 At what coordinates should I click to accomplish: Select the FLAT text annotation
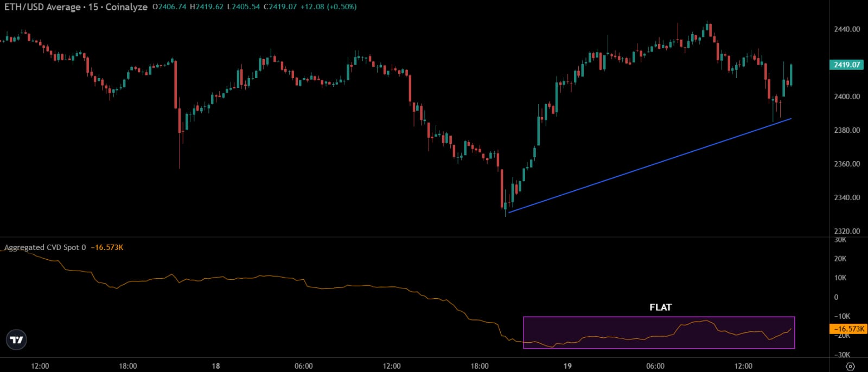point(661,307)
